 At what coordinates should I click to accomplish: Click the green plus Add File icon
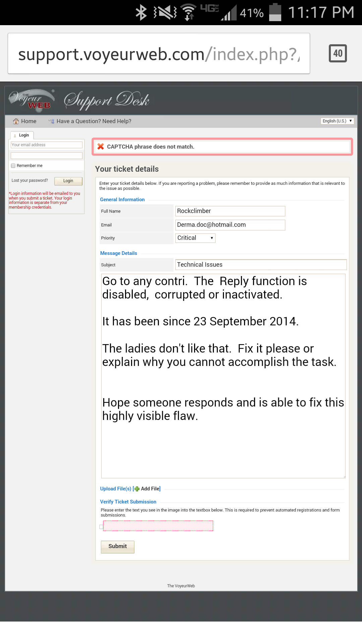pyautogui.click(x=137, y=489)
